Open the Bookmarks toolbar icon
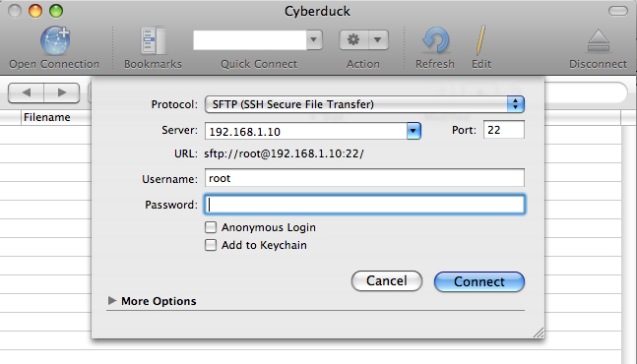The image size is (637, 364). click(154, 40)
